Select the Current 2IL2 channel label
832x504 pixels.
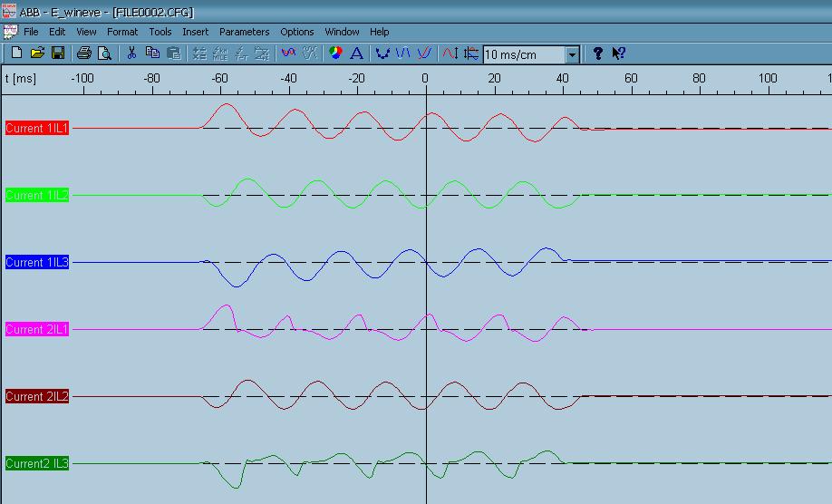coord(37,396)
